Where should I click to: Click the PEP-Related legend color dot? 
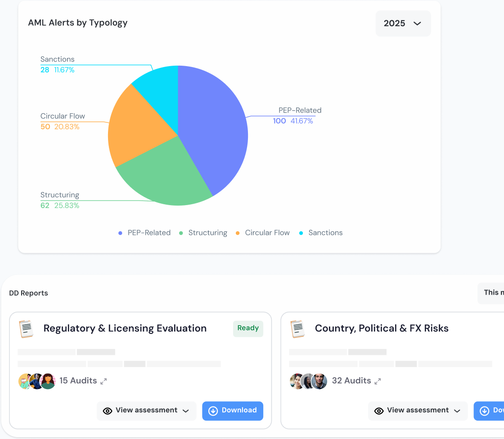(120, 233)
